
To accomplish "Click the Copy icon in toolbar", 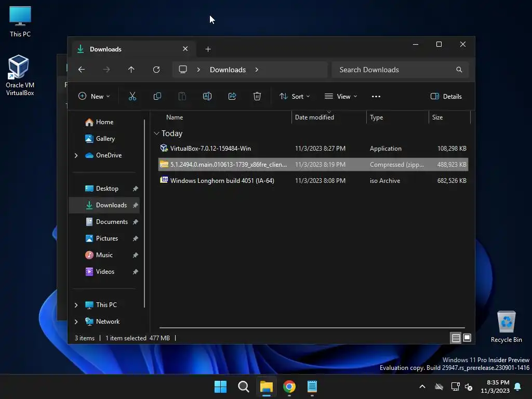I will [157, 96].
